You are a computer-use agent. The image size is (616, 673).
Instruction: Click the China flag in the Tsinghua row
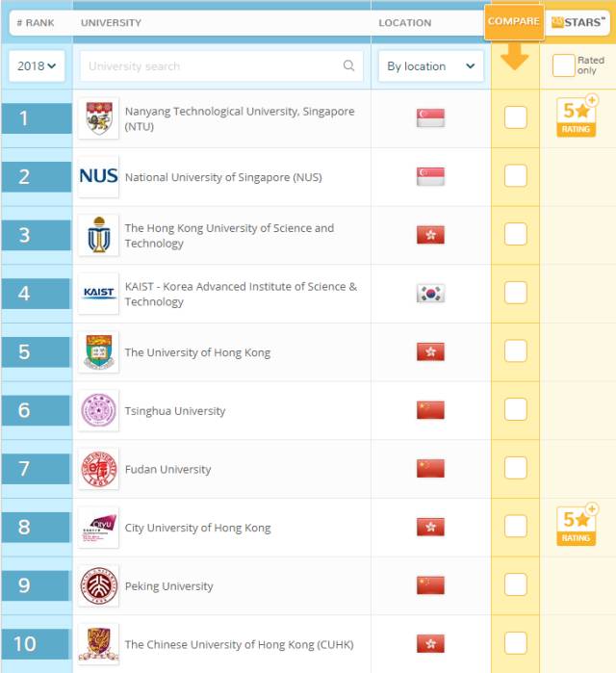[x=430, y=410]
